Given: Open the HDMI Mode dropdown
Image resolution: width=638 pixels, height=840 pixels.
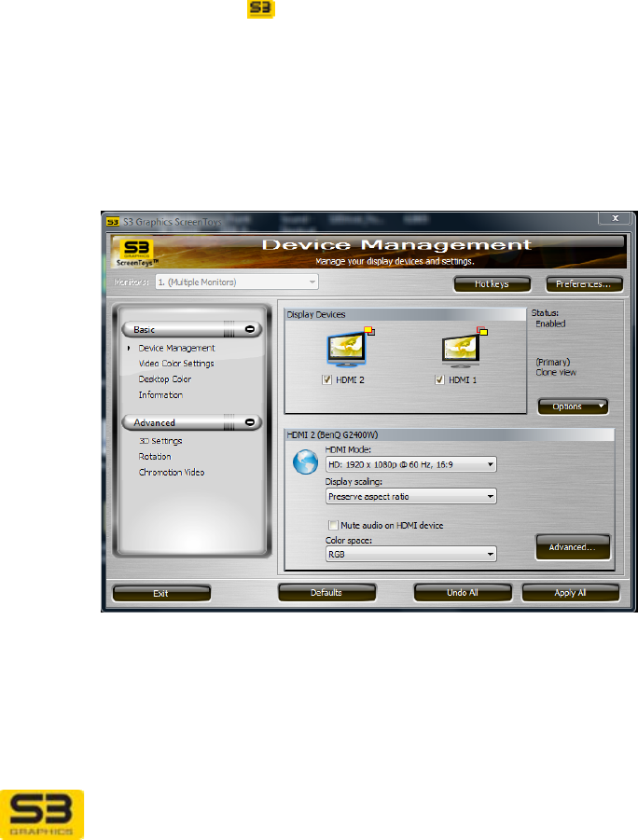Looking at the screenshot, I should click(410, 464).
